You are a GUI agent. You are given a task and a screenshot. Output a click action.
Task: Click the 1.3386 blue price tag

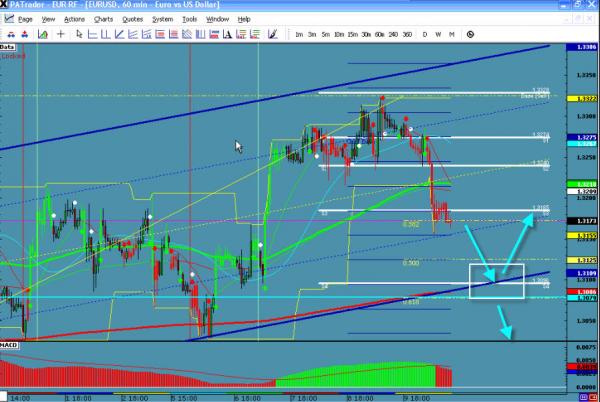(x=584, y=47)
